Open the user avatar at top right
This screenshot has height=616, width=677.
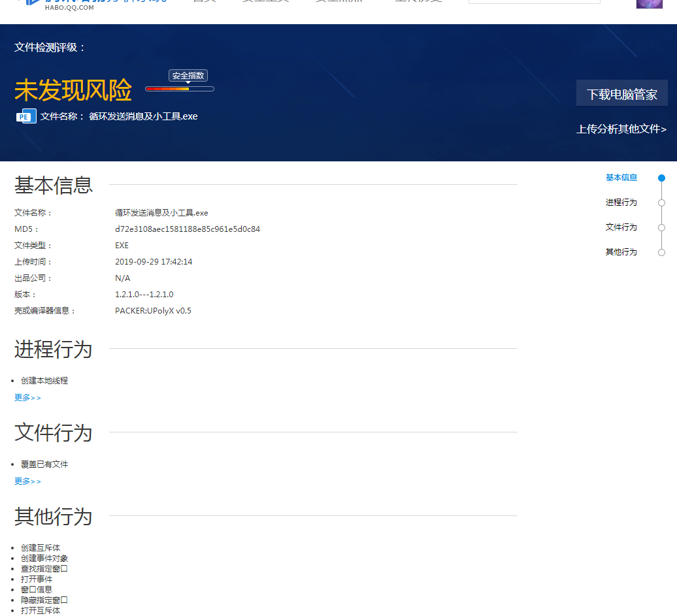(648, 5)
